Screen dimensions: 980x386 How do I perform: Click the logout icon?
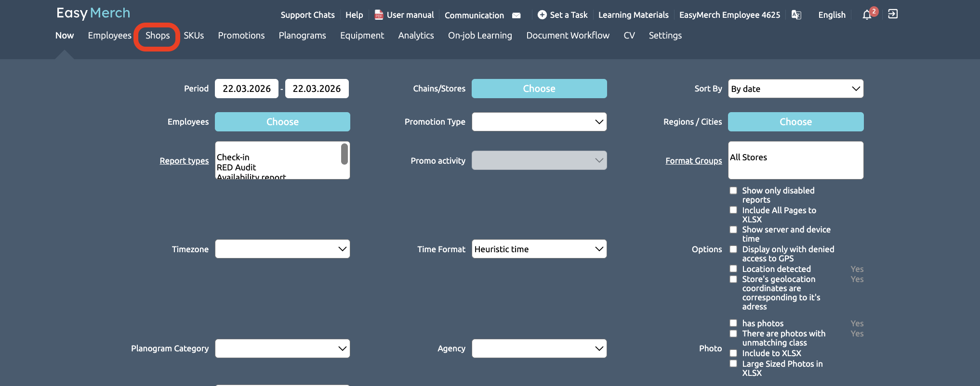tap(893, 14)
